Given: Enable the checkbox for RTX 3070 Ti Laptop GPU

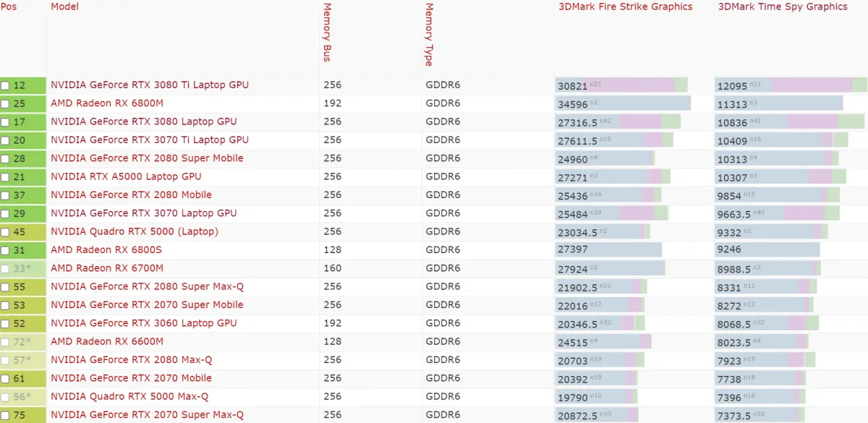Looking at the screenshot, I should coord(5,141).
